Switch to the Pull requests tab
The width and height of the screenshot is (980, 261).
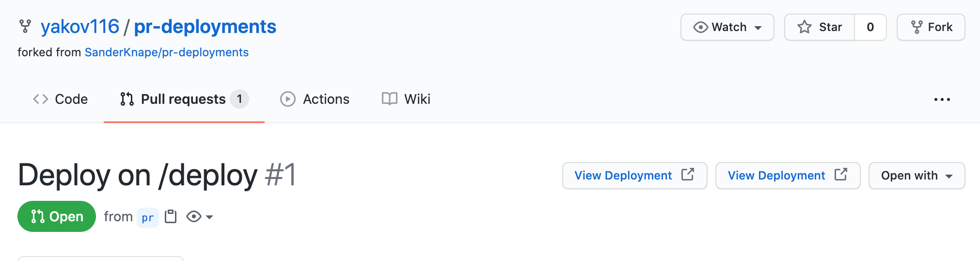pos(184,99)
